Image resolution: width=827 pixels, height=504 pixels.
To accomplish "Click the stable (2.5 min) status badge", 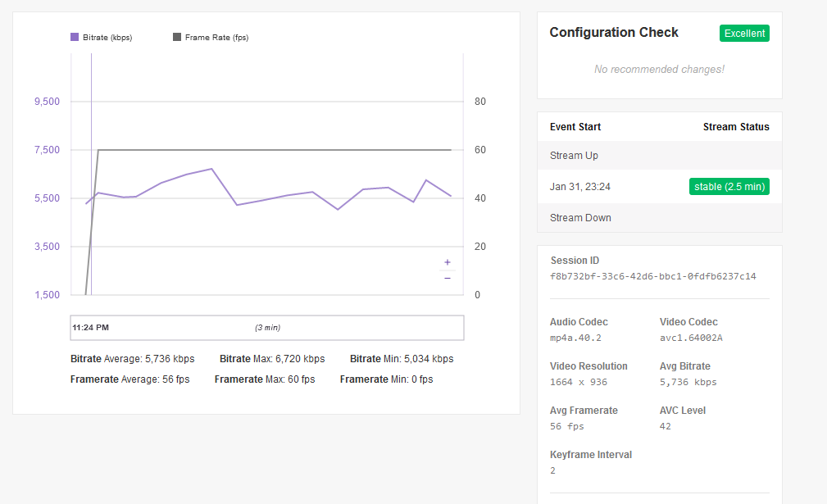I will pyautogui.click(x=729, y=187).
